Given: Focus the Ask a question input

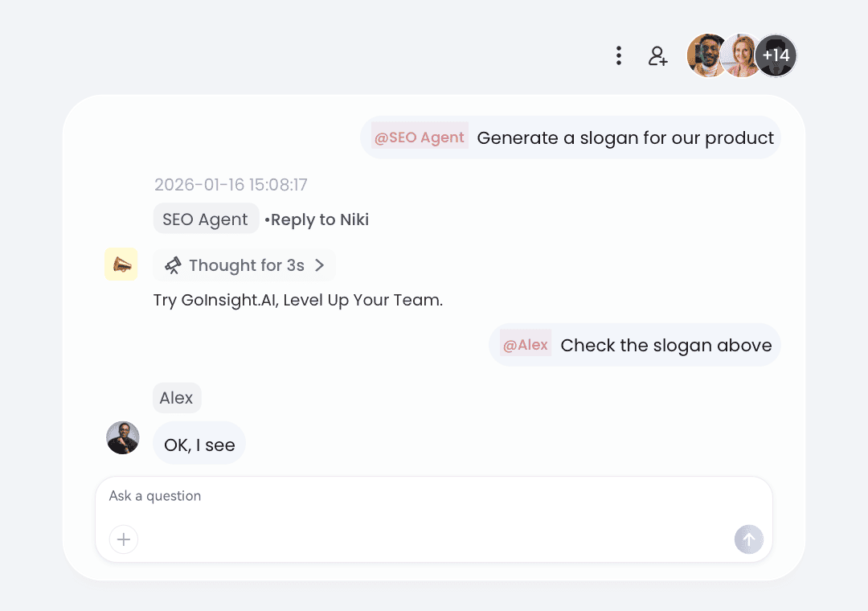Looking at the screenshot, I should [434, 496].
